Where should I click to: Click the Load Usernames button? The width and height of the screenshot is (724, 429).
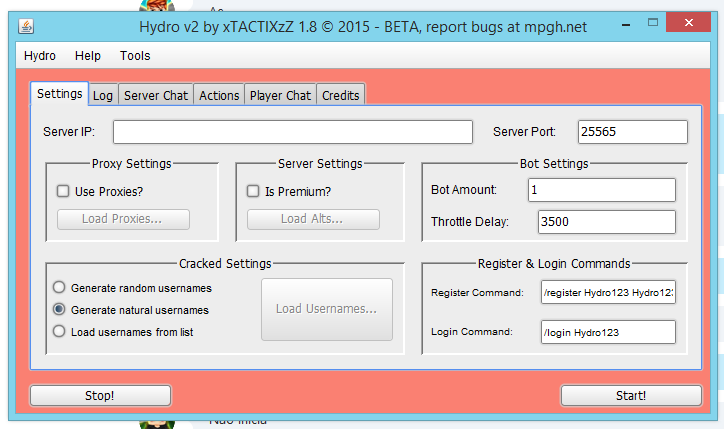(x=327, y=309)
